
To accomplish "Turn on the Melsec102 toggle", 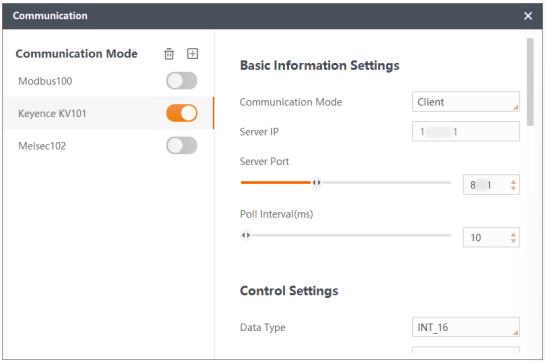I will point(181,145).
